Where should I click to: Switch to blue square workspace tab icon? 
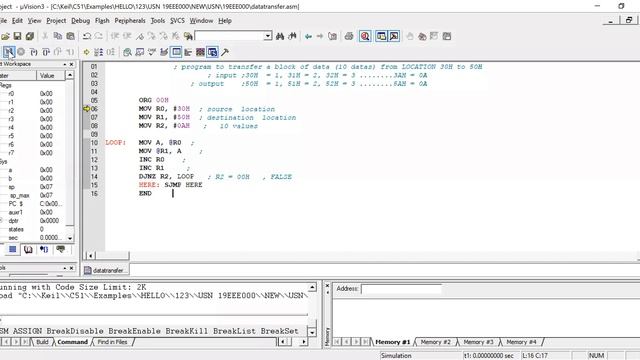[13, 249]
